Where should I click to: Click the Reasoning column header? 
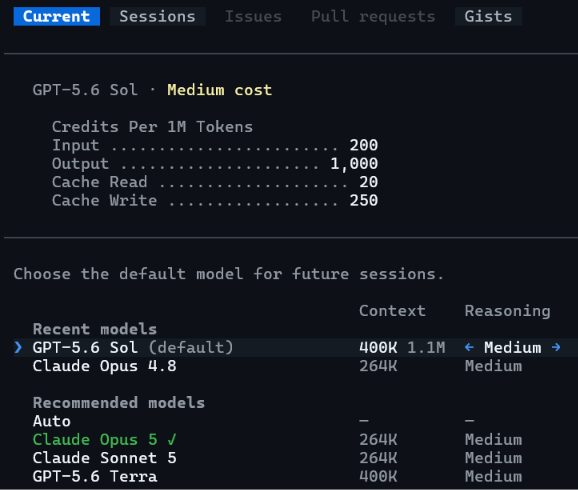[x=508, y=311]
